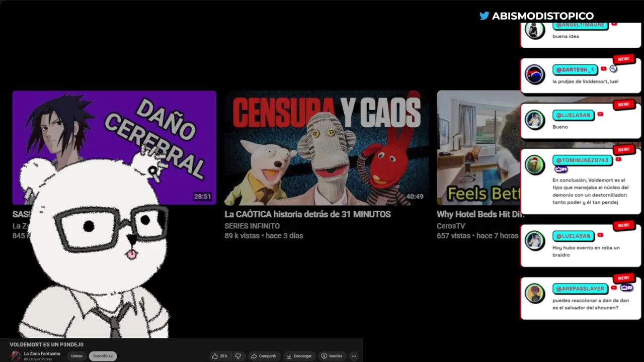Click YouTube icon next to @AREPASSLAYER

point(613,288)
